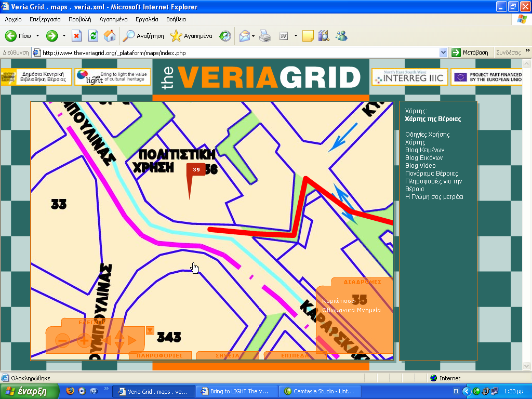Stop page loading with red X icon
This screenshot has height=399, width=532.
(77, 36)
